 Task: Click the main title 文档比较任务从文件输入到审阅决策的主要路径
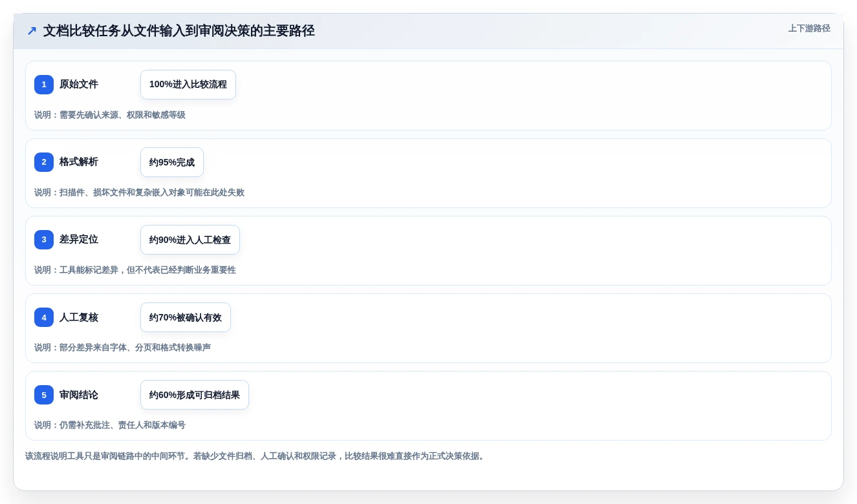[x=179, y=30]
